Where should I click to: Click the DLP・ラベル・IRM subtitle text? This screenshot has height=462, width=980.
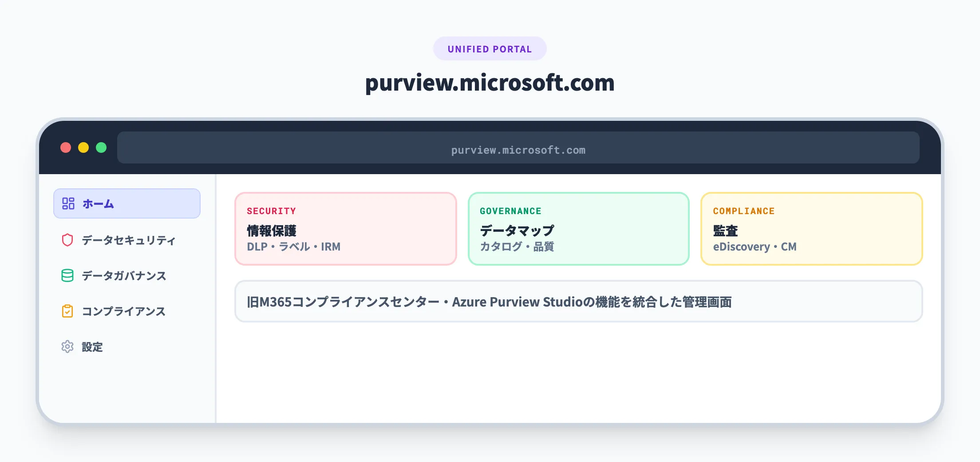pos(294,247)
